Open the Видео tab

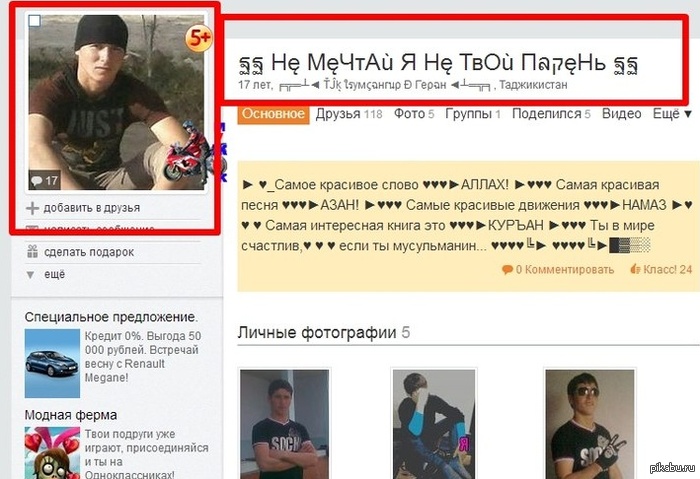click(621, 114)
